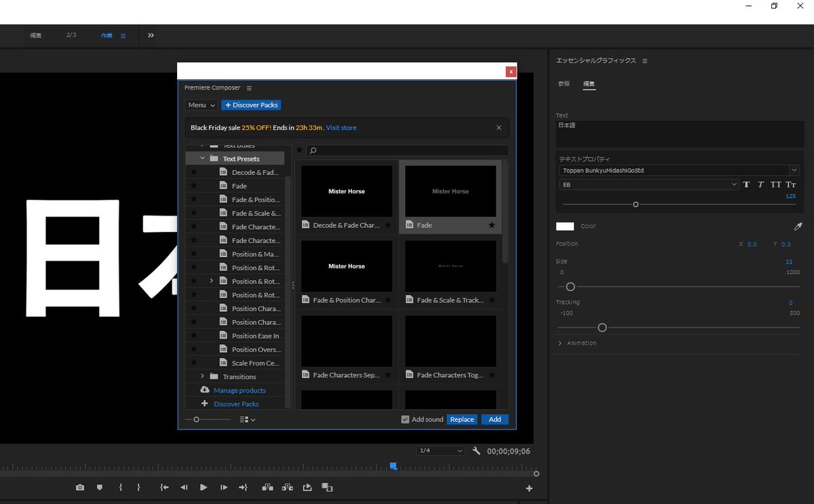Favorite the Fade & Position Char thumbnail star
Image resolution: width=814 pixels, height=504 pixels.
(x=388, y=300)
